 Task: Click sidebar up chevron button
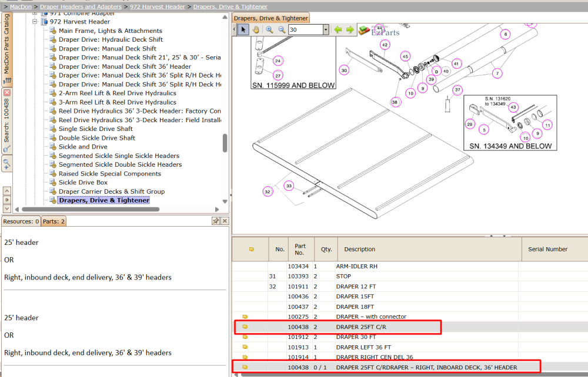[x=6, y=191]
